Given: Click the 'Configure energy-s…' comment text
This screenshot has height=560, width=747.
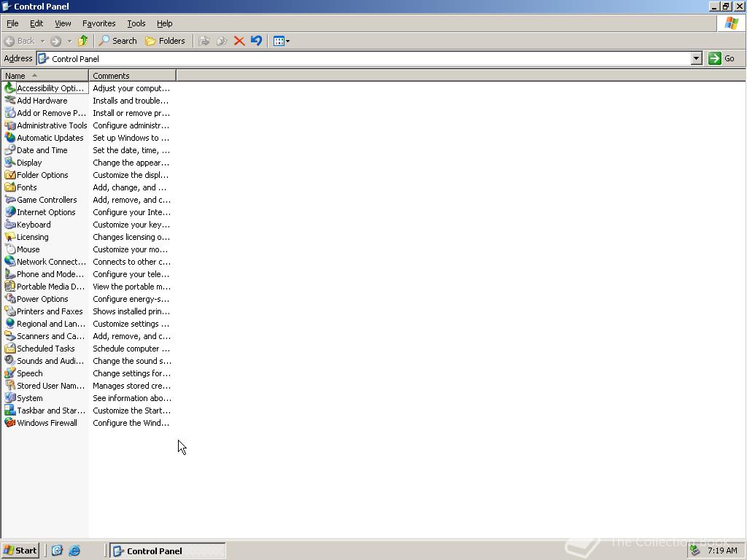Looking at the screenshot, I should 132,299.
